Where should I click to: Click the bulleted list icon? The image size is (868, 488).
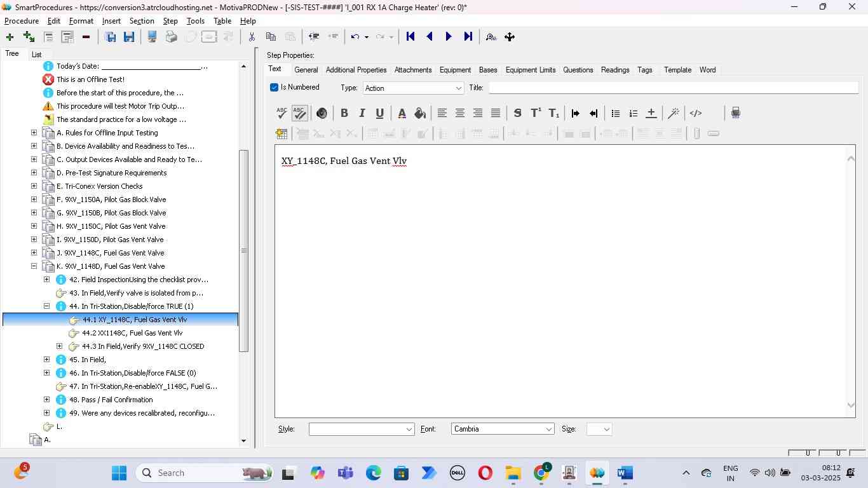(615, 113)
